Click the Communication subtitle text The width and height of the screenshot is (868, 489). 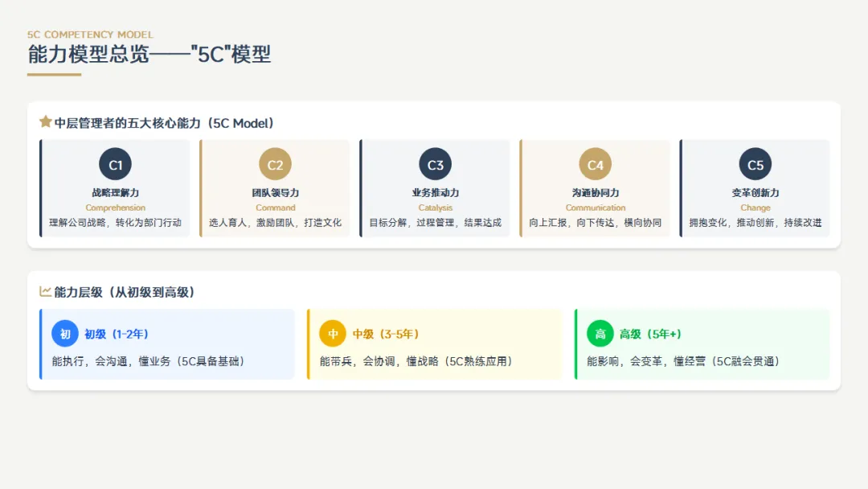click(595, 208)
